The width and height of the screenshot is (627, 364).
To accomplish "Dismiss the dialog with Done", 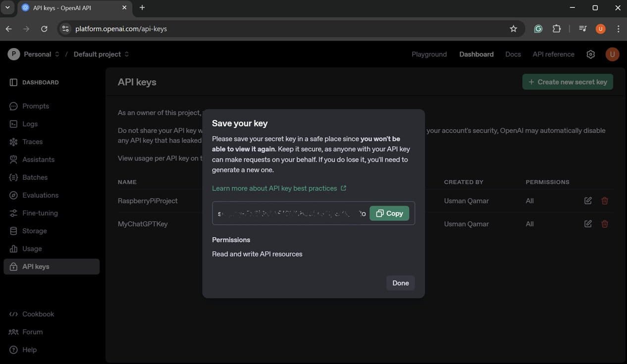I will 401,283.
